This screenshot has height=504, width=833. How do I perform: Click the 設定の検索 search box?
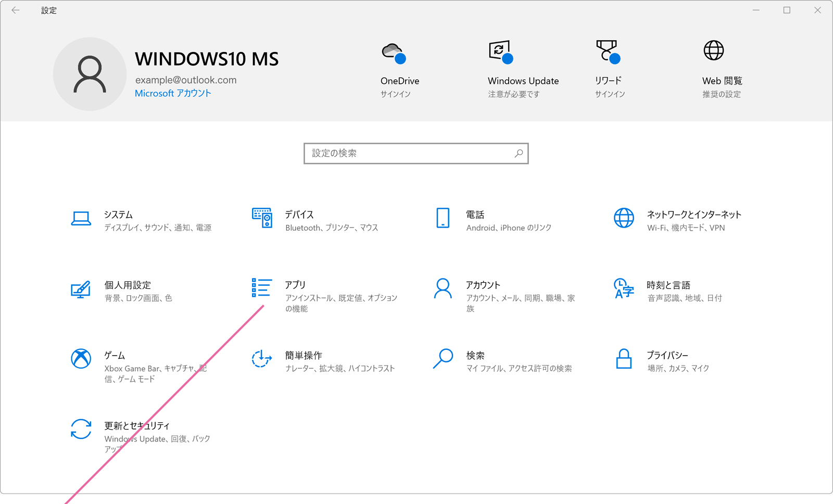416,153
